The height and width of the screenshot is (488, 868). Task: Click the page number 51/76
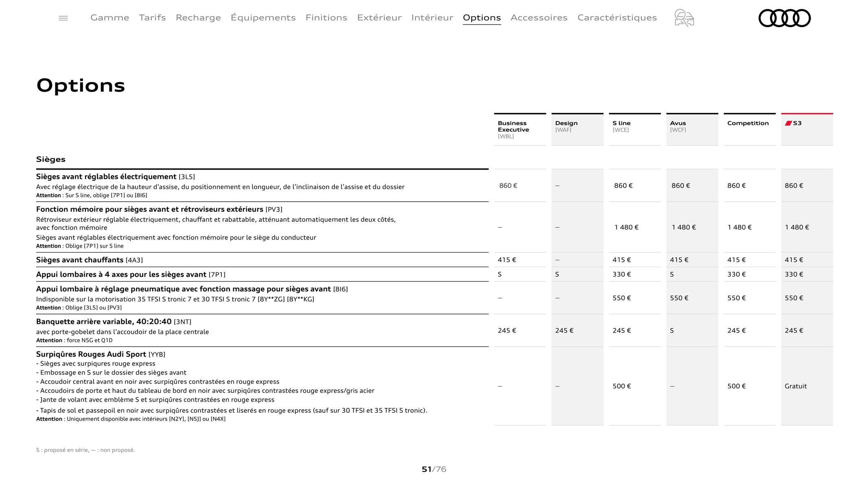434,469
